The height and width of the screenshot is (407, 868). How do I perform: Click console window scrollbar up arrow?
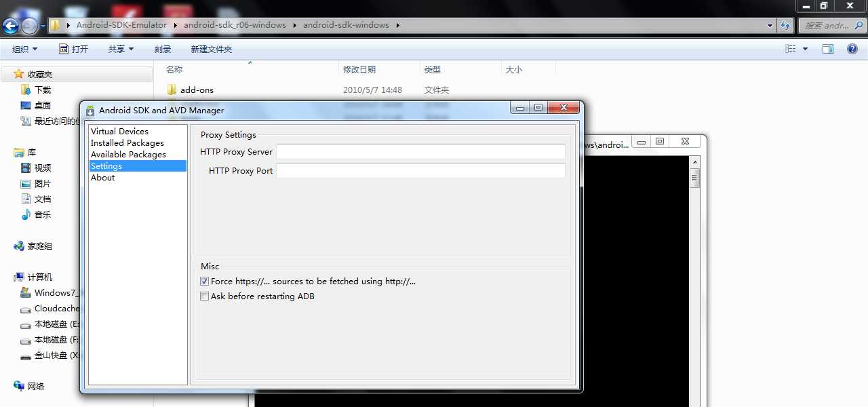coord(694,162)
